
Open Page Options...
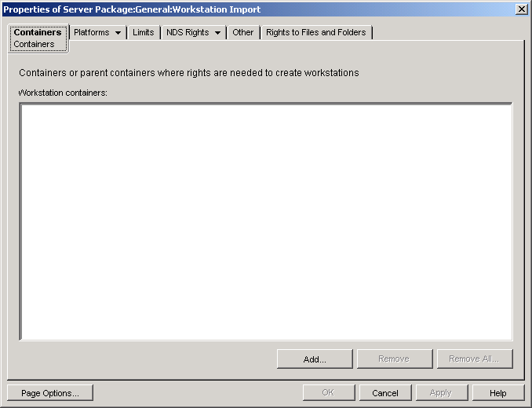50,393
